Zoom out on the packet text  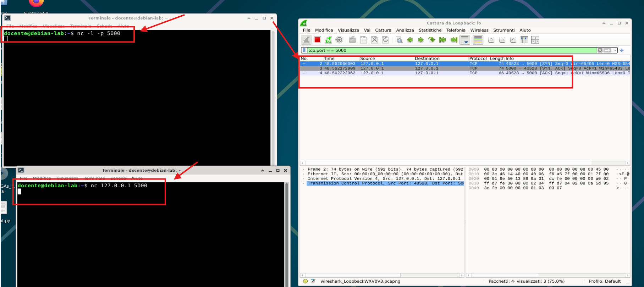tap(502, 40)
